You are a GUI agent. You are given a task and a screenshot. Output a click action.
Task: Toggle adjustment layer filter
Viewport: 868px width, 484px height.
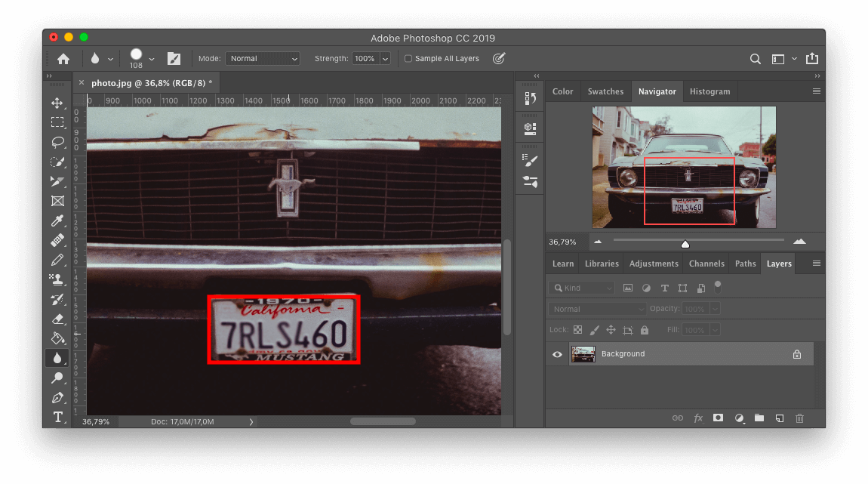pos(646,288)
